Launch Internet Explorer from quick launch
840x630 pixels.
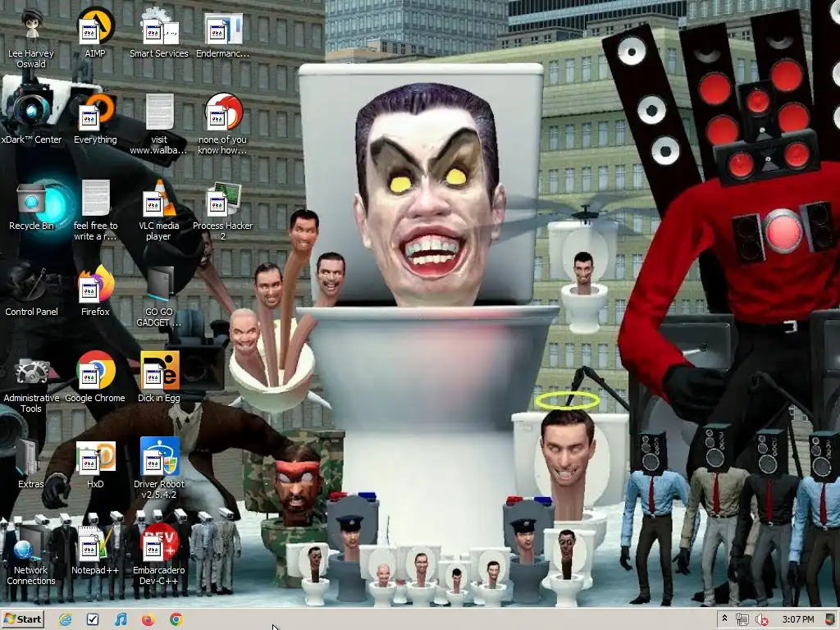click(66, 620)
